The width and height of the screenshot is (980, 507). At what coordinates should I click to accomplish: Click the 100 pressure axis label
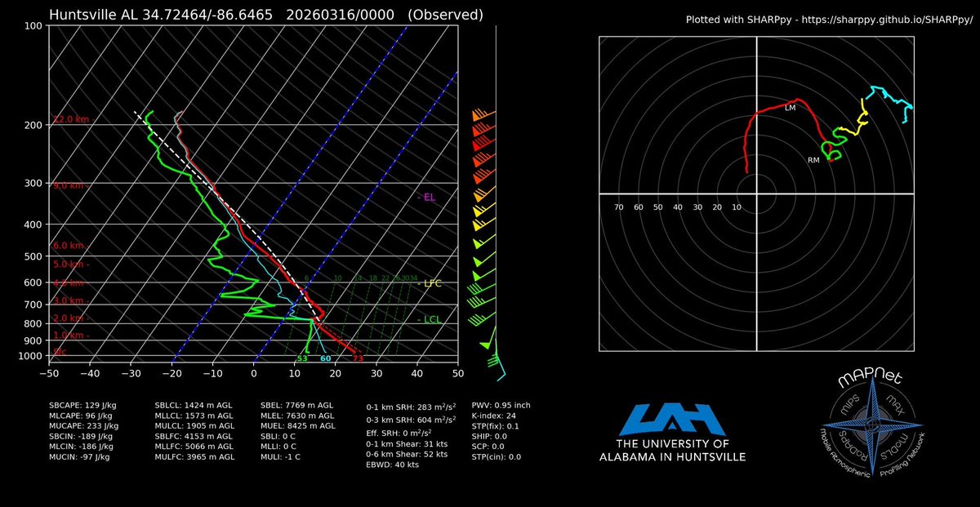tap(33, 26)
